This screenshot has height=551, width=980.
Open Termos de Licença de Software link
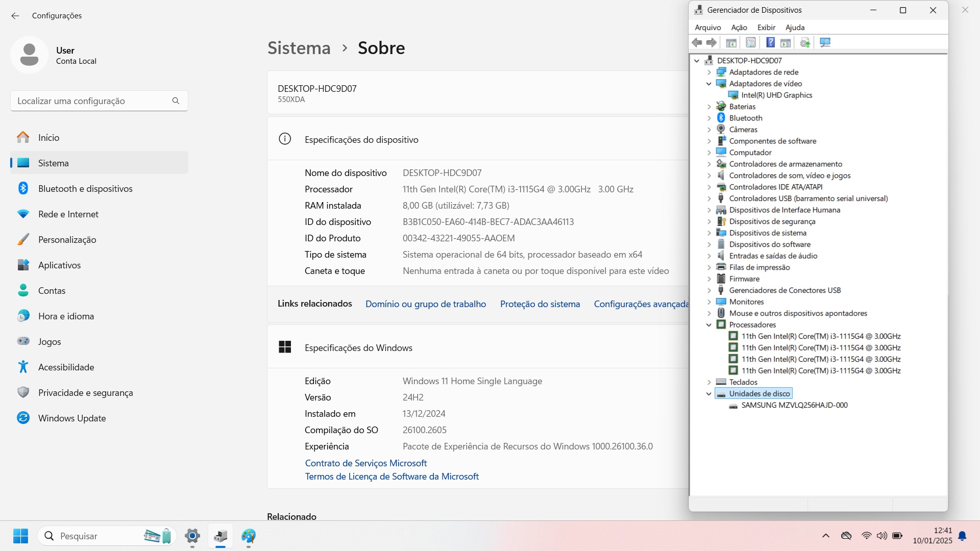click(x=392, y=477)
